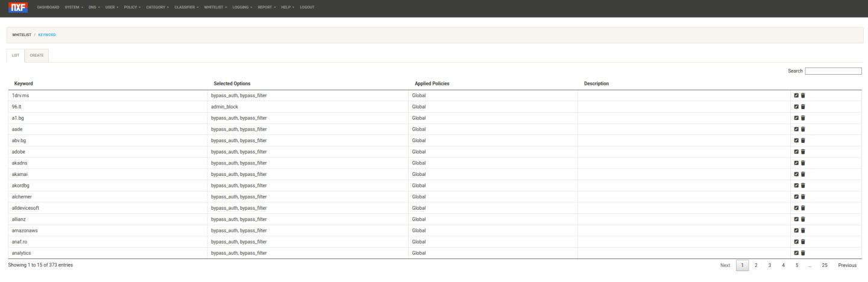
Task: Delete the alldevicesoft keyword entry
Action: coord(803,208)
